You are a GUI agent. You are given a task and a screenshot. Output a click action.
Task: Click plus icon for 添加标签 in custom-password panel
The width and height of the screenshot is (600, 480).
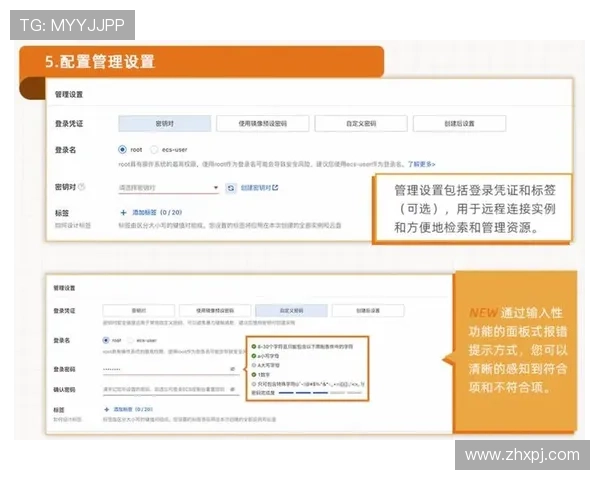click(107, 410)
